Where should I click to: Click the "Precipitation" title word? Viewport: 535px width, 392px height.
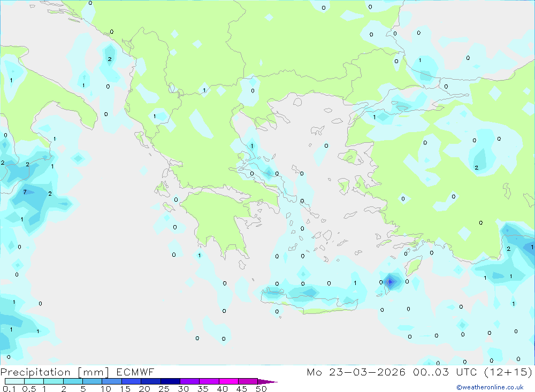click(35, 372)
